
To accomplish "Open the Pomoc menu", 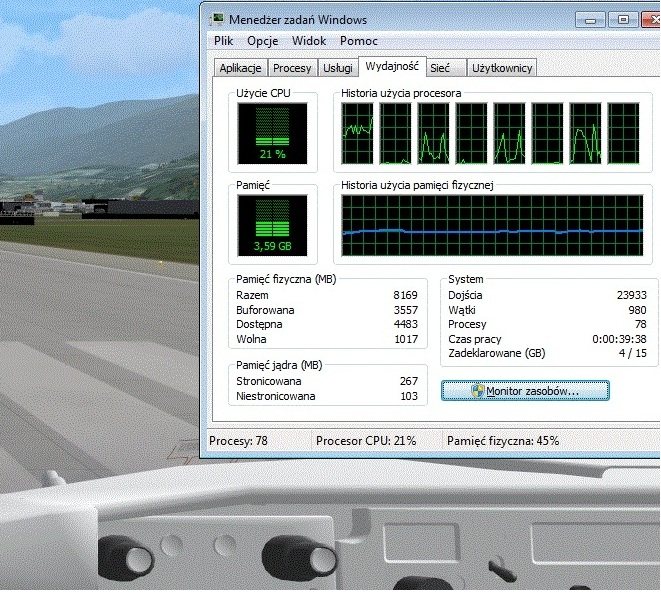I will 359,41.
